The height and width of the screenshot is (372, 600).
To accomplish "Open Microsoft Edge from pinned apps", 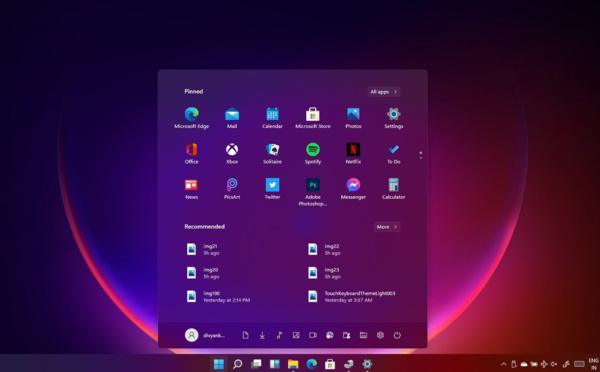I will 191,117.
